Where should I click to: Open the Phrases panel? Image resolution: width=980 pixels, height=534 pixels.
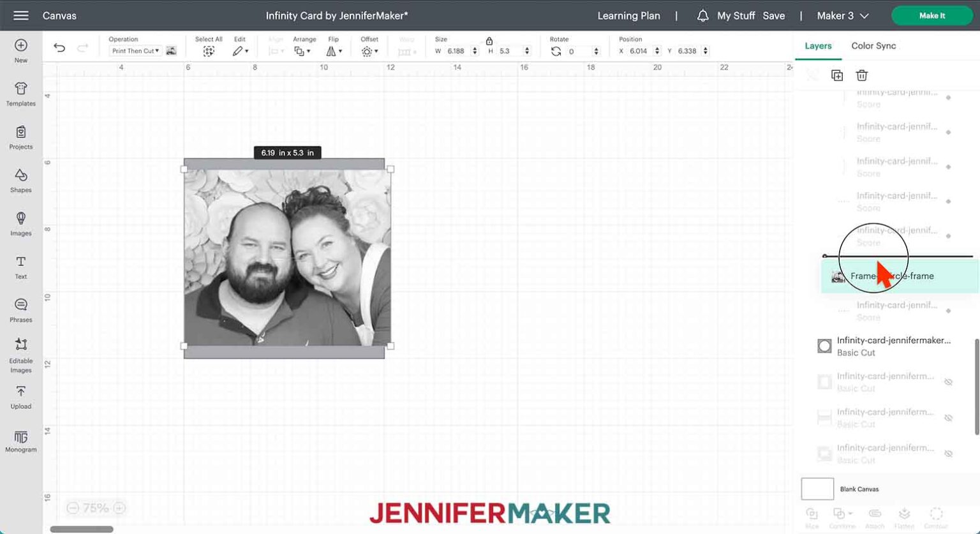click(x=21, y=311)
